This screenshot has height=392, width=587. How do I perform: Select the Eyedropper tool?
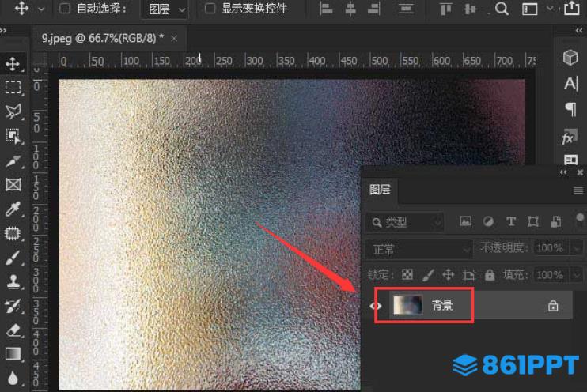(13, 209)
